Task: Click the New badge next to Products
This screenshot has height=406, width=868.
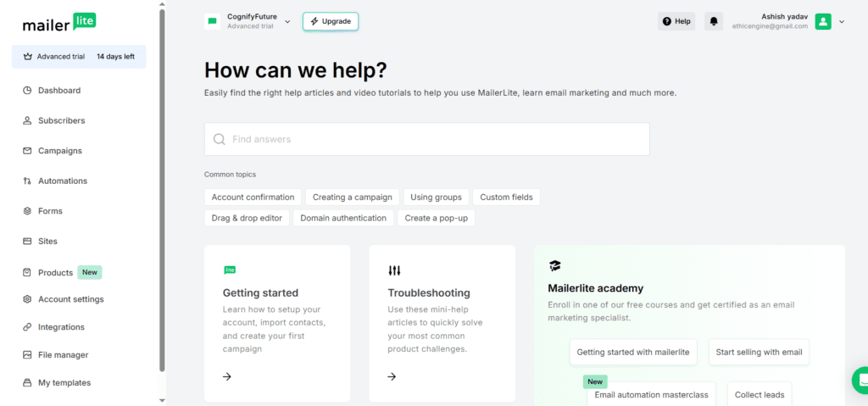Action: click(x=90, y=272)
